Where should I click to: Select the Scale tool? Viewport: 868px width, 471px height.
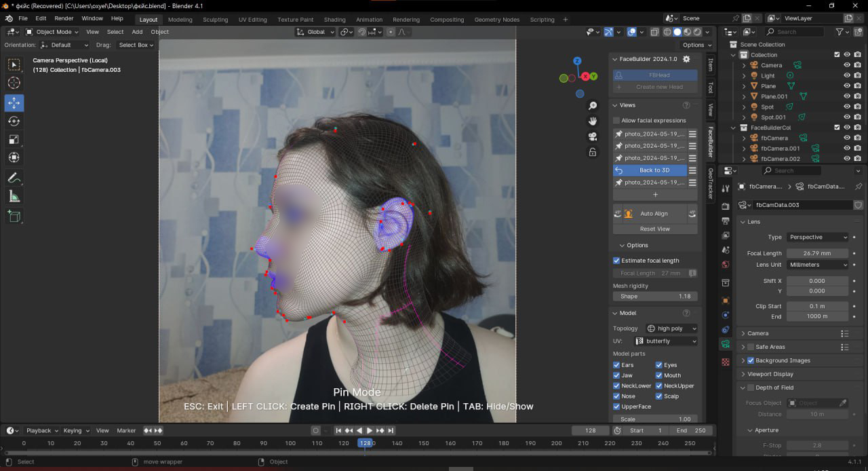click(x=14, y=139)
